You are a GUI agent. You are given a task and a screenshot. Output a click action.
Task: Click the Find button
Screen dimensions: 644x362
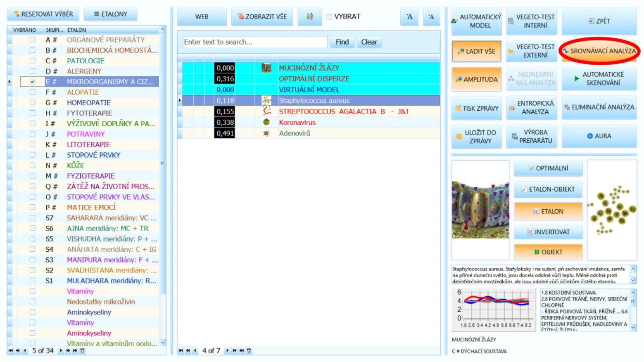click(342, 42)
